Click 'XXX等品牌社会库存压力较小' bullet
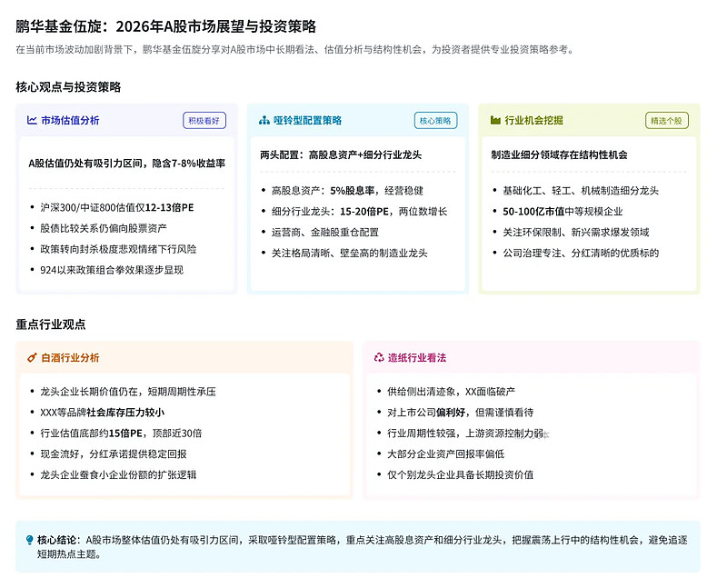The width and height of the screenshot is (727, 588). (102, 413)
